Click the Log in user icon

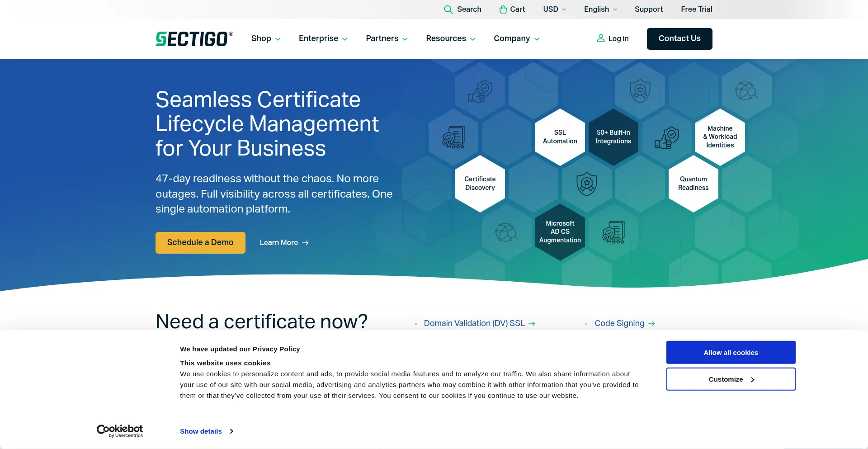tap(600, 38)
